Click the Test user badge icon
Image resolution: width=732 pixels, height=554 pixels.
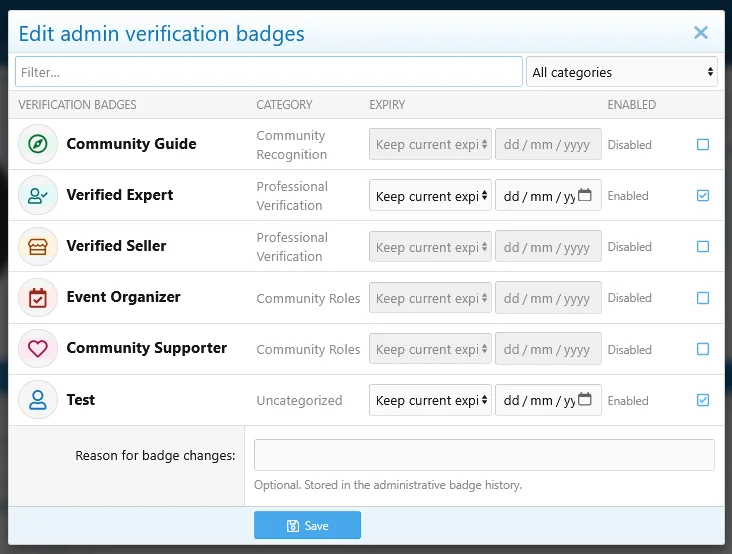pyautogui.click(x=38, y=400)
